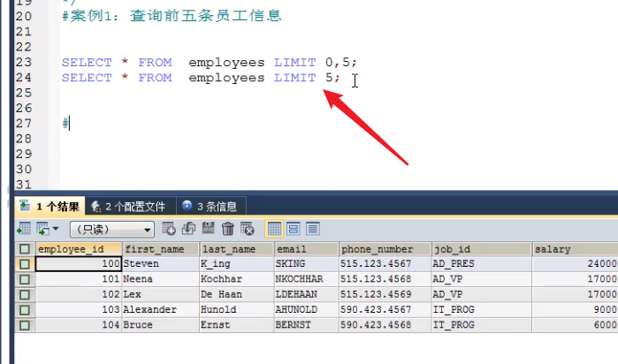Click the job_id cell AD_PRES
The width and height of the screenshot is (618, 364).
[x=481, y=264]
